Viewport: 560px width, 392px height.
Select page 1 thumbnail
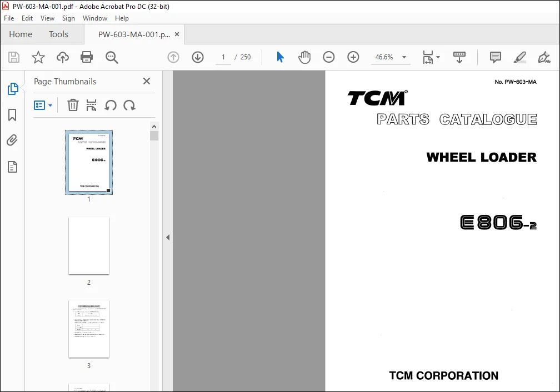click(89, 163)
